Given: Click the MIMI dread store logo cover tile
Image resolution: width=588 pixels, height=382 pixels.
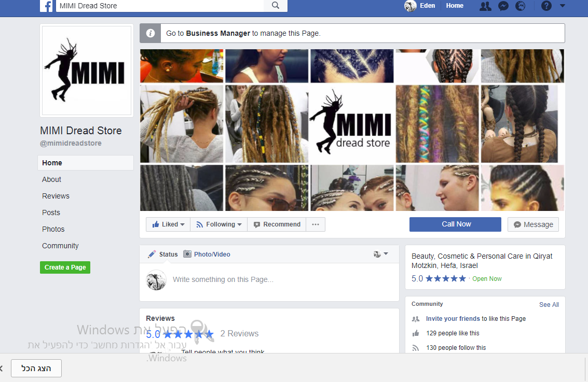Looking at the screenshot, I should pos(352,124).
